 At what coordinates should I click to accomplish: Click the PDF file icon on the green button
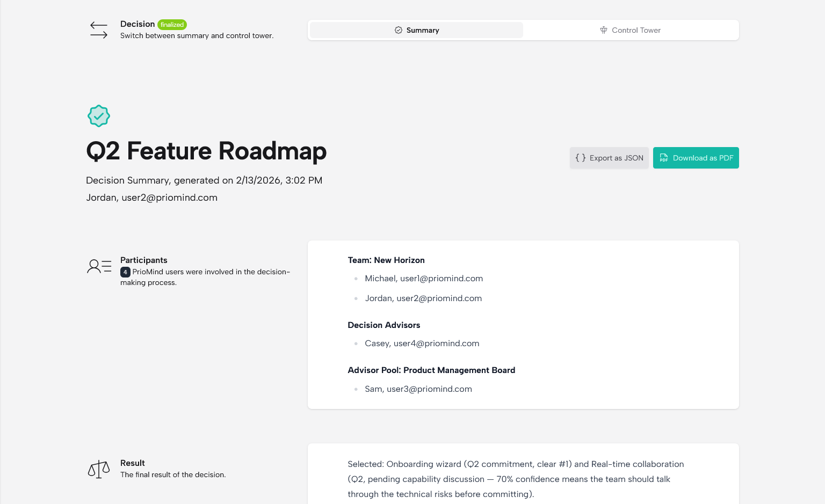point(664,158)
